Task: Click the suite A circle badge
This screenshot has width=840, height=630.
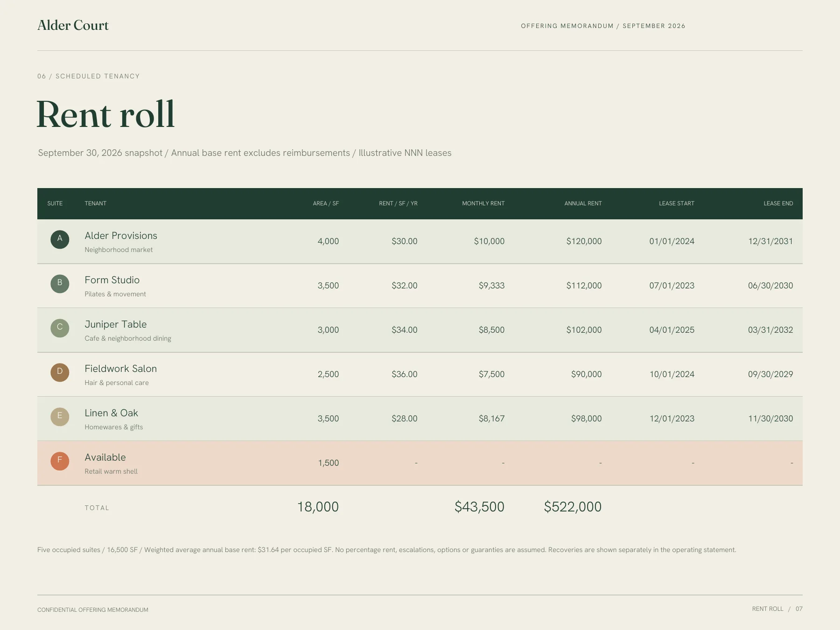Action: click(60, 239)
